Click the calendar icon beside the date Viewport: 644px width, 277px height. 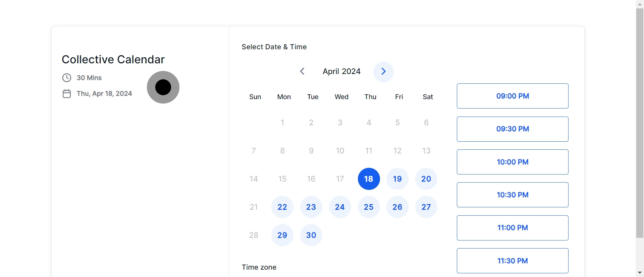(67, 94)
